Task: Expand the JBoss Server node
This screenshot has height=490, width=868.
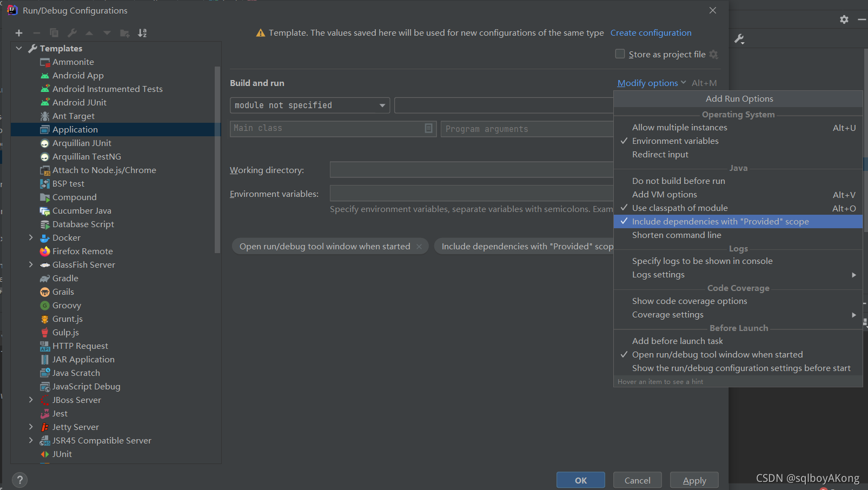Action: [x=31, y=400]
